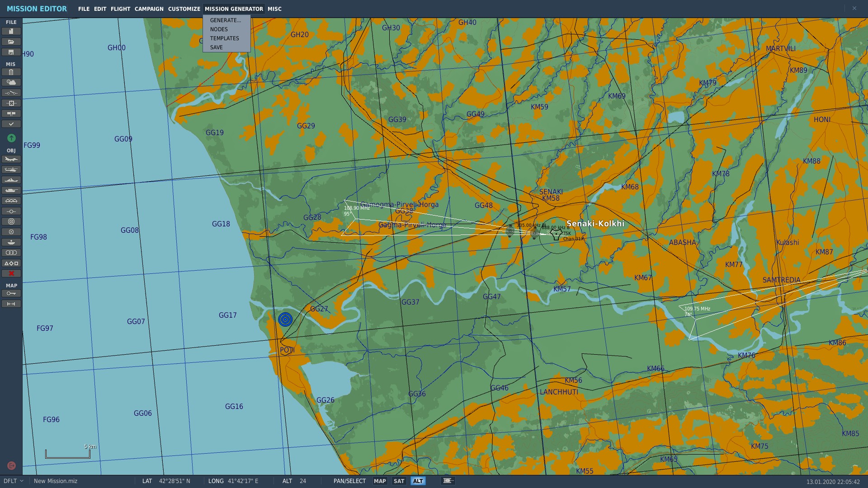Open the mission briefing clipboard icon

[x=11, y=72]
